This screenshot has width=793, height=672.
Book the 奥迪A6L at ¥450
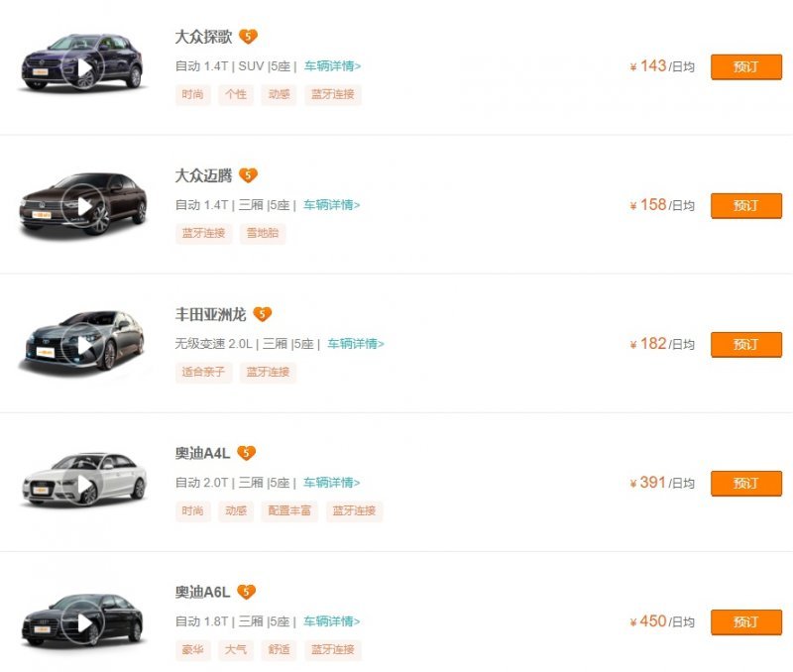pyautogui.click(x=745, y=621)
